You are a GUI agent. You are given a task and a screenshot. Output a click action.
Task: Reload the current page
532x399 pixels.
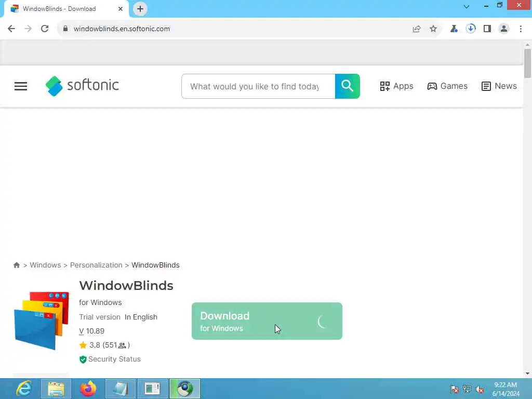pos(45,29)
